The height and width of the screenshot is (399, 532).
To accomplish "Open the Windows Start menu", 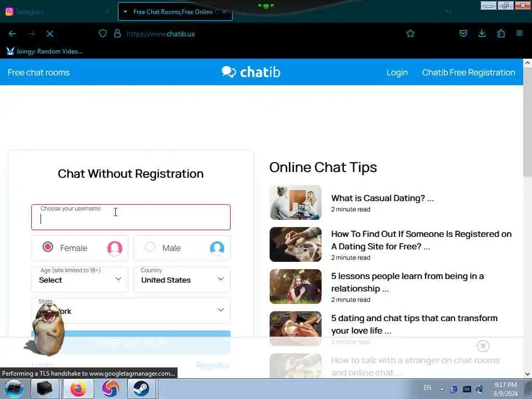I will (14, 389).
